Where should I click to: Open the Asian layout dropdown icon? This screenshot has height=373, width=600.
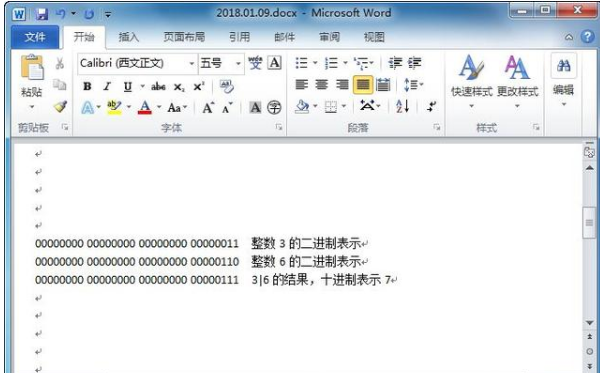370,106
